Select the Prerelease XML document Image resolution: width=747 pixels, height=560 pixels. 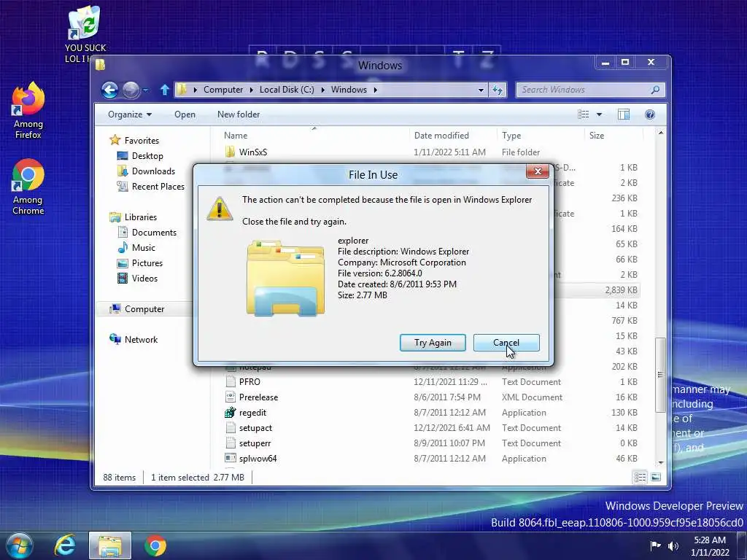pyautogui.click(x=258, y=397)
